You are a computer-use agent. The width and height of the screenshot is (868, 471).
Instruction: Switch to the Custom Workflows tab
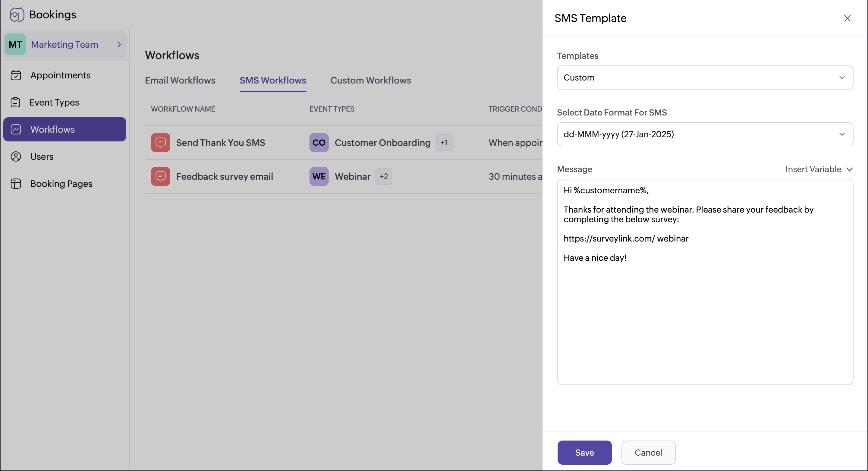coord(370,80)
